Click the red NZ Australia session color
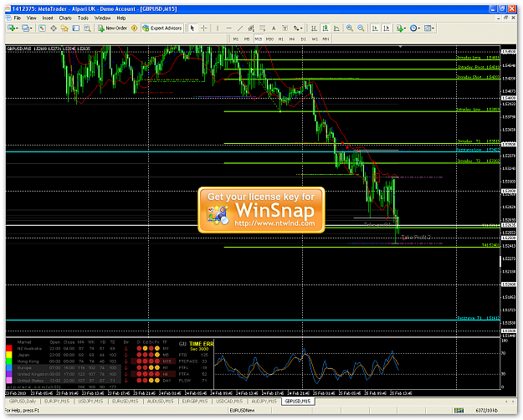Screen dimensions: 523x420 click(9, 349)
